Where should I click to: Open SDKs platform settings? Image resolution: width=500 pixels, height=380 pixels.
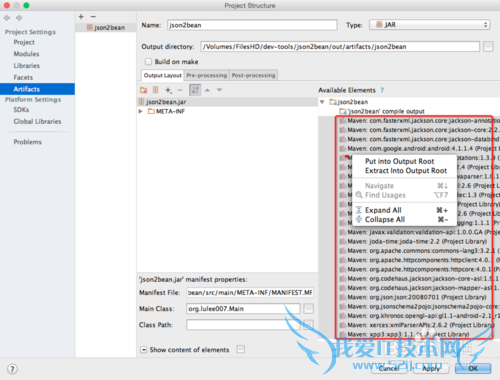[x=21, y=110]
